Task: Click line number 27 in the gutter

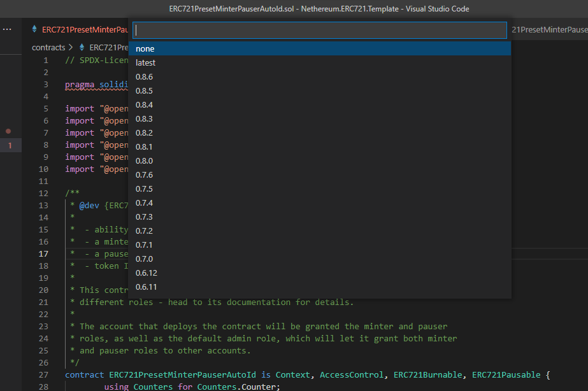Action: pos(43,375)
